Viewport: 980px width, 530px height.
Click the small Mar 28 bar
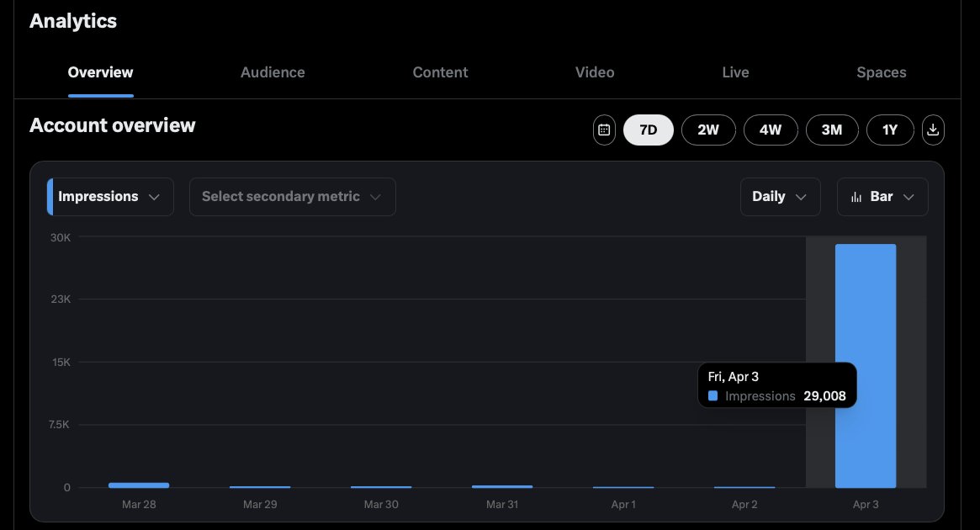tap(139, 485)
